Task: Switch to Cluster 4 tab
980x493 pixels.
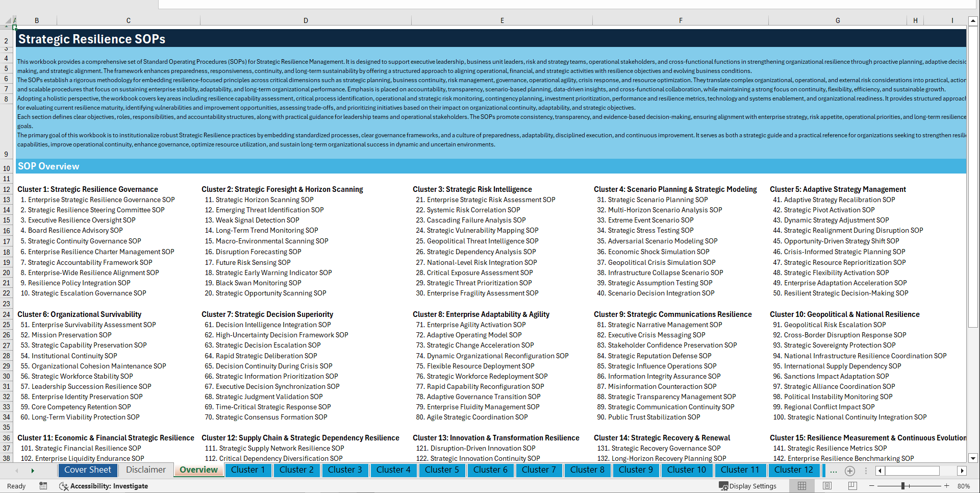Action: (x=393, y=470)
